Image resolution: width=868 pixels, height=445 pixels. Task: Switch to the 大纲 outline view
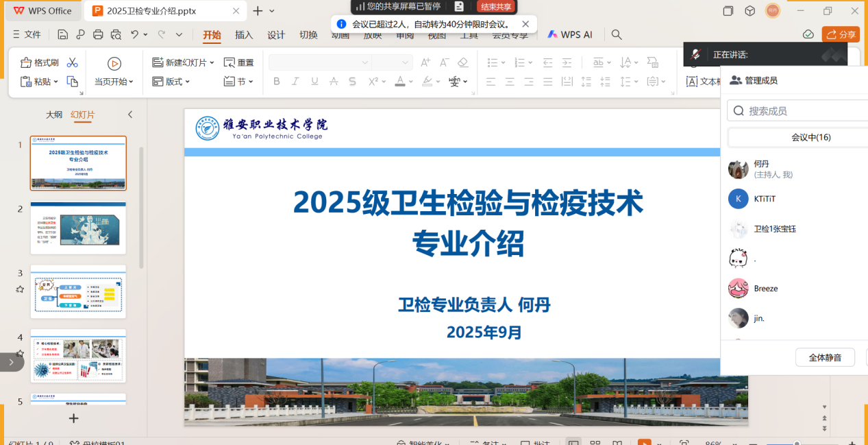click(54, 115)
